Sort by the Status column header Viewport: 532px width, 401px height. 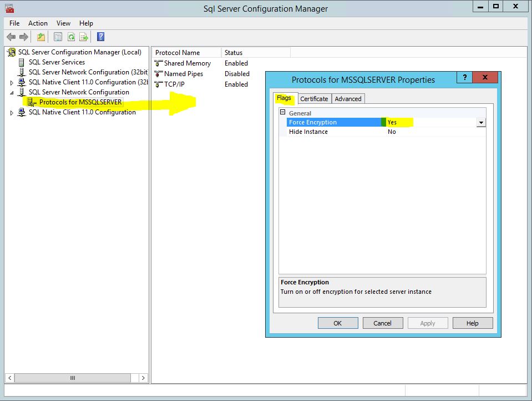point(256,53)
